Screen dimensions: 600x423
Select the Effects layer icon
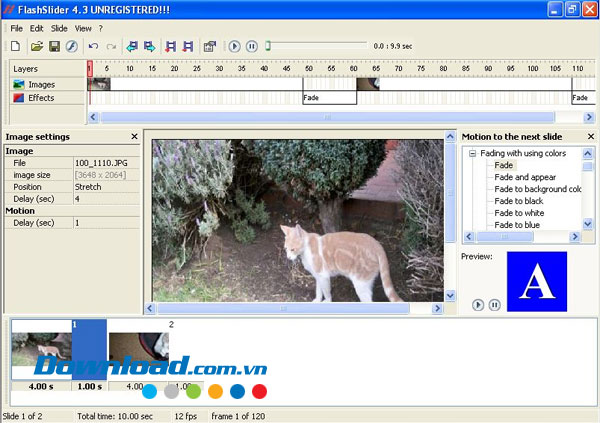point(18,98)
